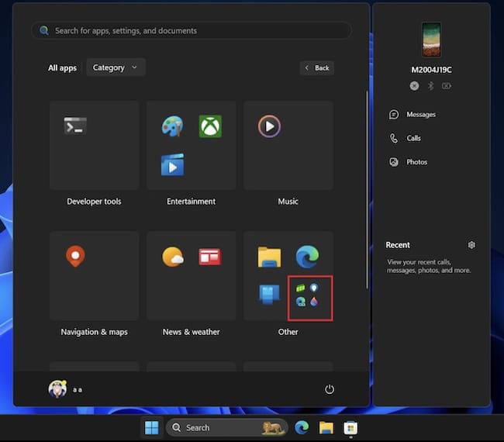504x442 pixels.
Task: Click the Music category label
Action: (288, 202)
